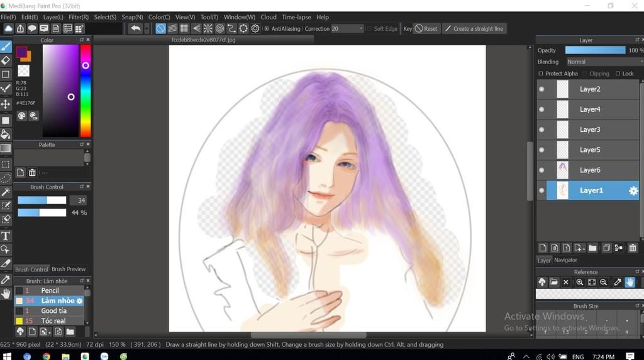
Task: Click the Undo arrow in toolbar
Action: (136, 28)
